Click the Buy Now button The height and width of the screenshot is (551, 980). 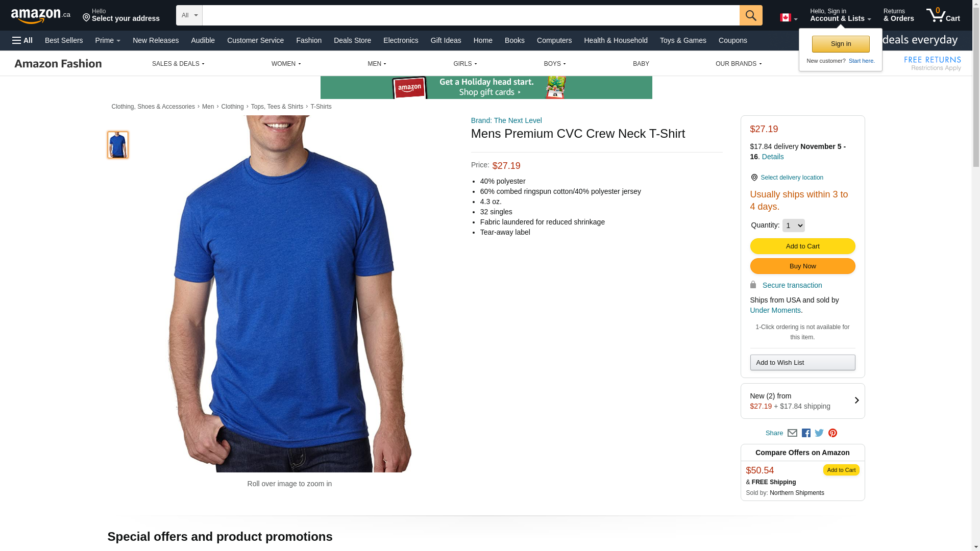coord(802,266)
